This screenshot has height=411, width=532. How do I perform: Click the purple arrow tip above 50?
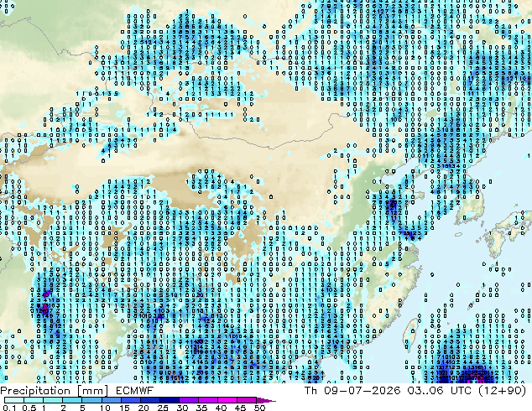(266, 400)
